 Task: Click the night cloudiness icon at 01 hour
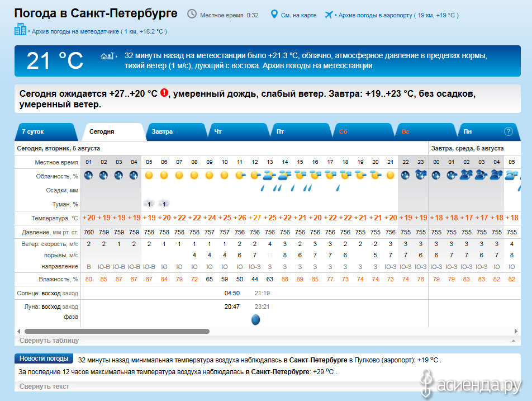(88, 175)
